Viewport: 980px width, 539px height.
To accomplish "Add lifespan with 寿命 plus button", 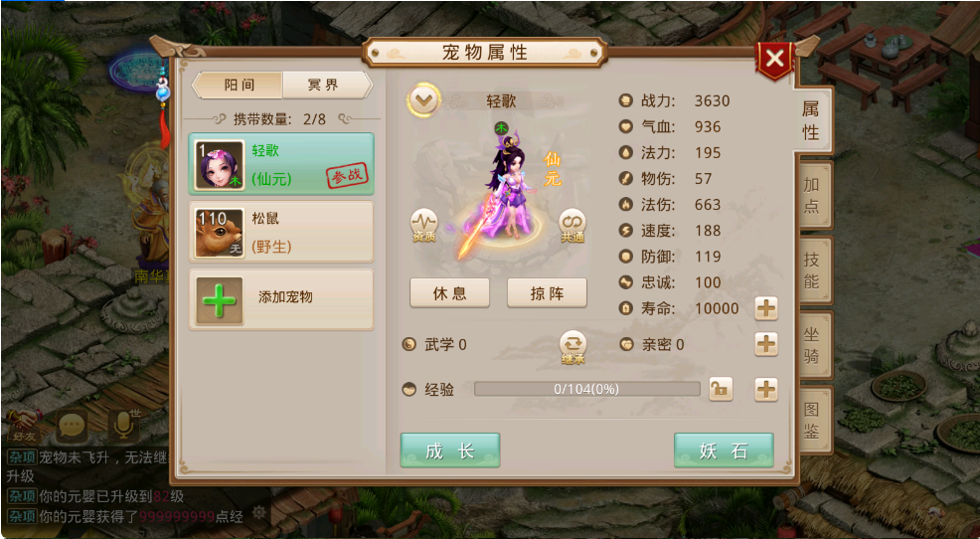I will point(766,308).
